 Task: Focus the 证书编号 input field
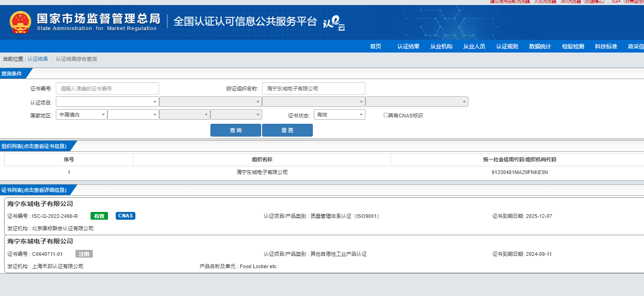[107, 89]
